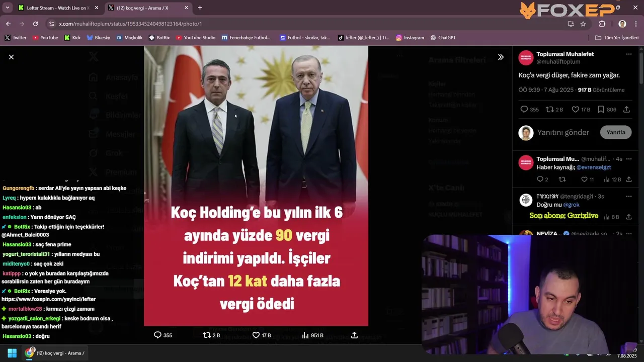Open more options on Haber kaynağı reply

click(628, 159)
